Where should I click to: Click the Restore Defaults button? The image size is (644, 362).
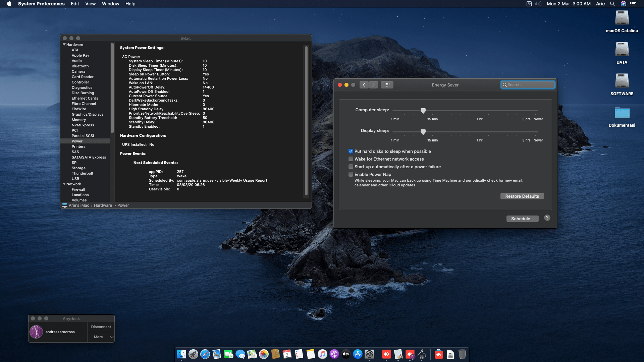coord(522,196)
